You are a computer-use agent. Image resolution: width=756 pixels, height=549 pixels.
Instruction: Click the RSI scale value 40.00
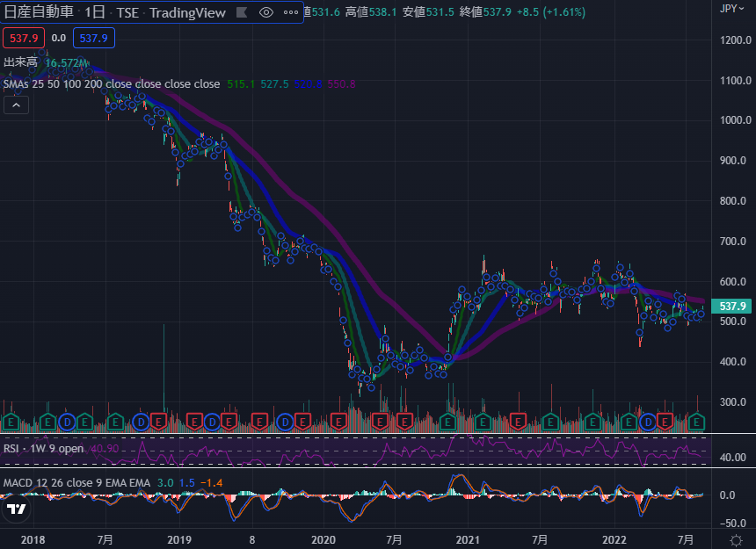tap(733, 458)
